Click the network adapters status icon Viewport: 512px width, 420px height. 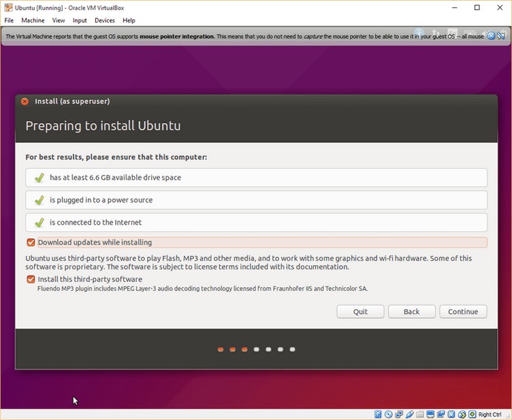(x=399, y=415)
